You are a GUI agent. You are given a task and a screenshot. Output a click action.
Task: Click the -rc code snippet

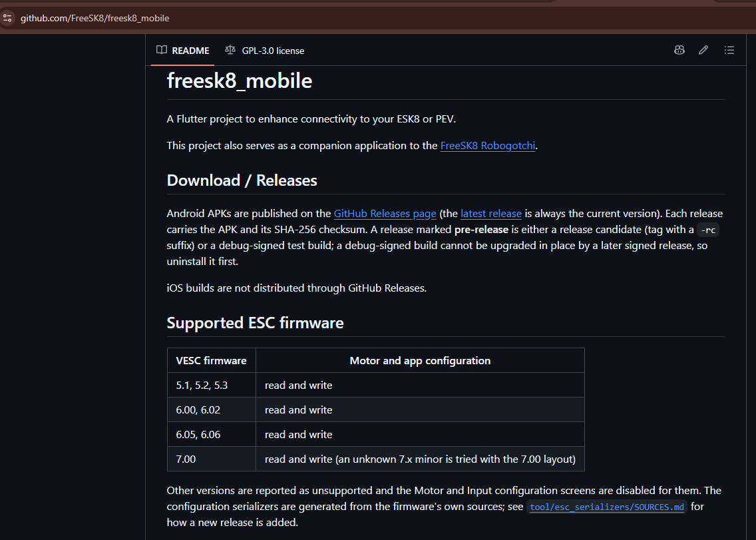pos(708,230)
